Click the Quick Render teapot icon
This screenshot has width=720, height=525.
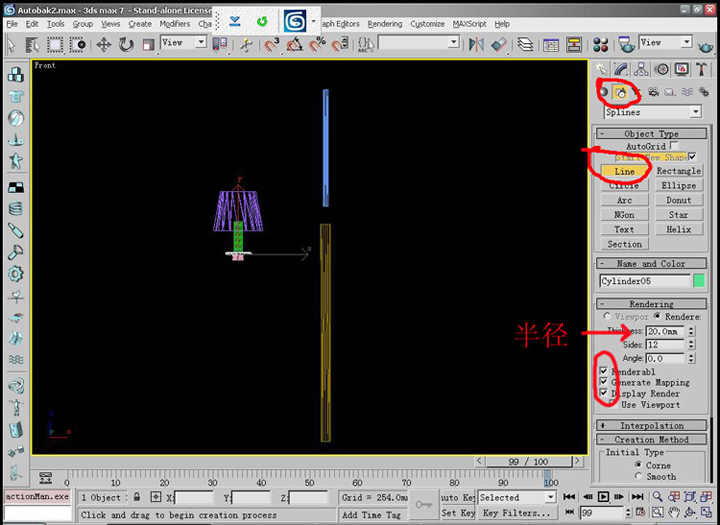(x=705, y=46)
